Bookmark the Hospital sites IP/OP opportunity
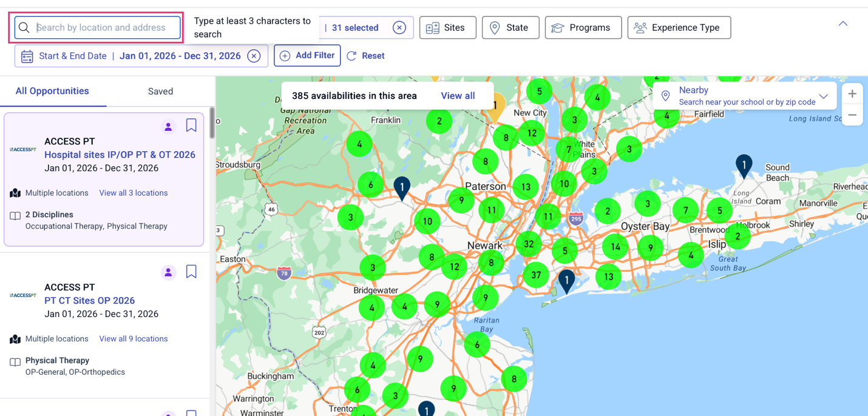The width and height of the screenshot is (868, 416). (191, 125)
